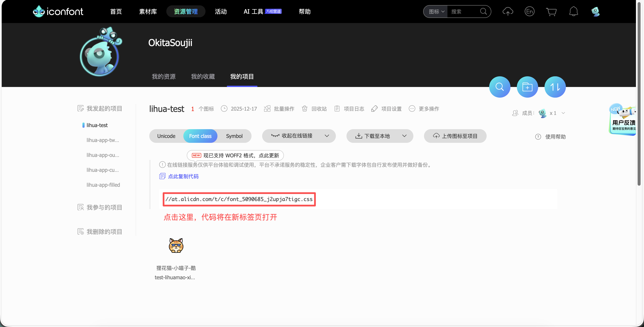The image size is (644, 327).
Task: Switch language with the En icon
Action: point(529,12)
